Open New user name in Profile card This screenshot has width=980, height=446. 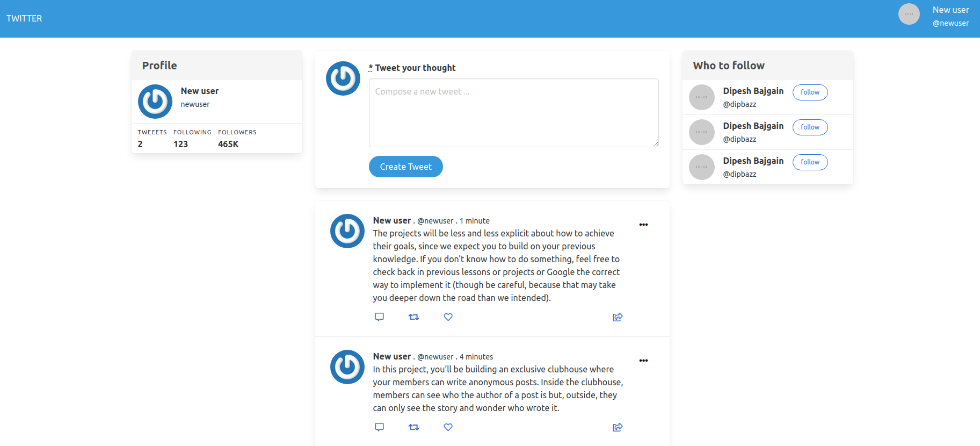[200, 91]
